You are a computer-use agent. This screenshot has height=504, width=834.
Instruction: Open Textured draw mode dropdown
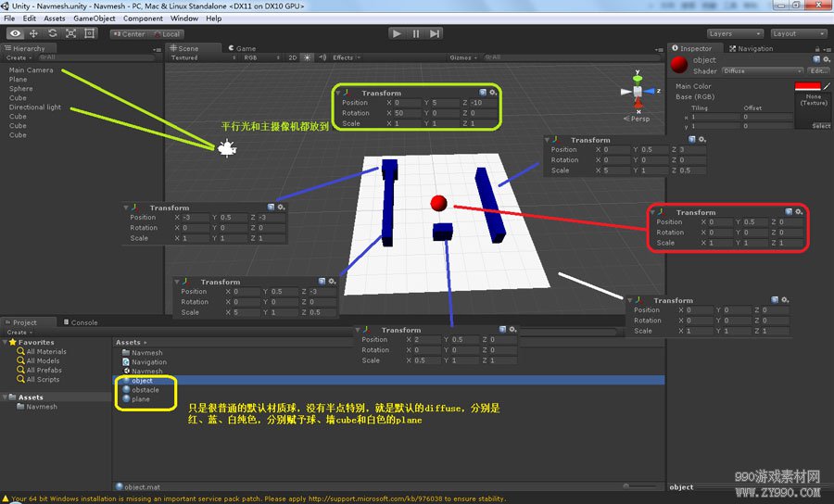(203, 57)
